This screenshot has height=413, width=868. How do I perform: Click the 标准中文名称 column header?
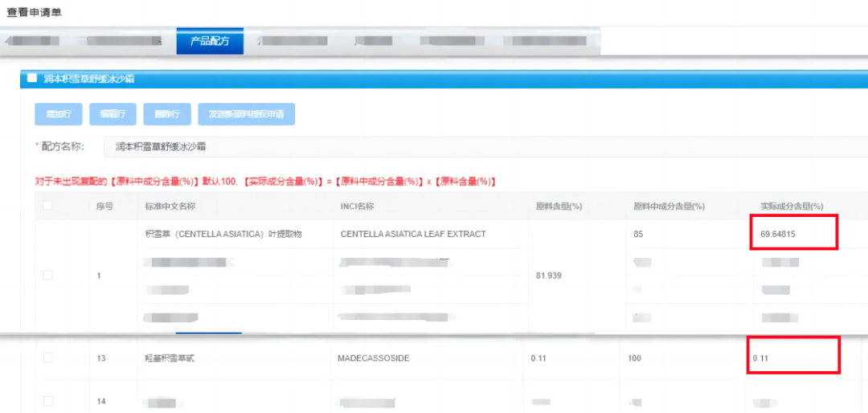170,206
